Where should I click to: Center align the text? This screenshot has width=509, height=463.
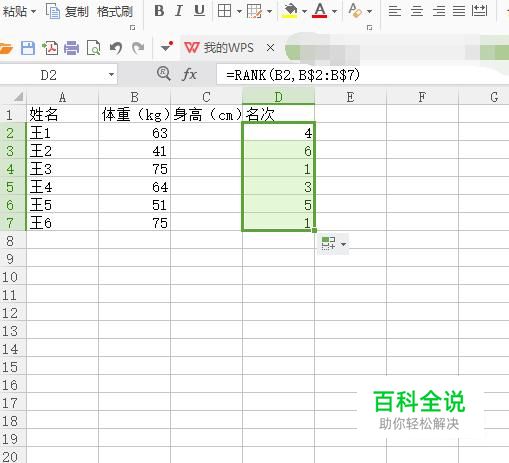point(417,11)
